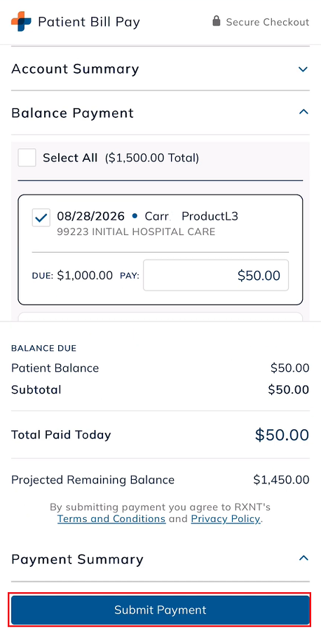
Task: Open the Terms and Conditions link
Action: (x=111, y=518)
